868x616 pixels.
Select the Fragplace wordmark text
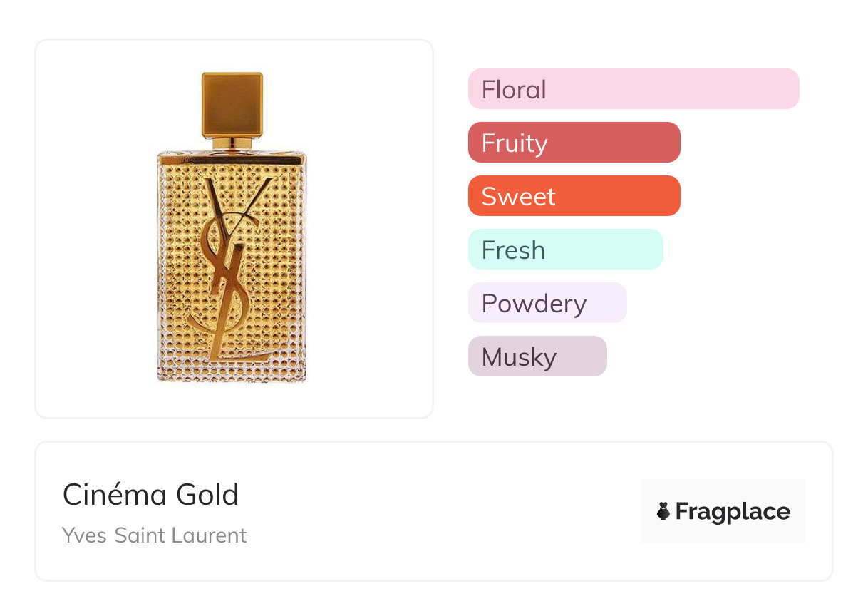pos(733,511)
